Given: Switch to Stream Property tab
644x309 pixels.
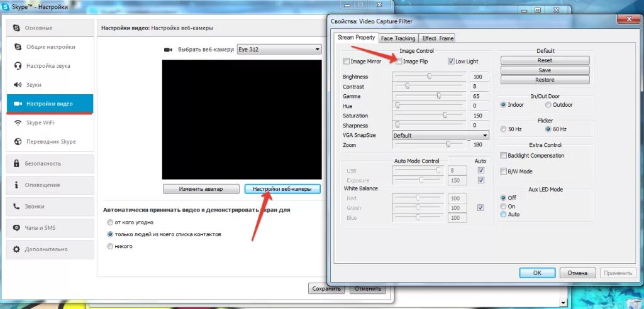Looking at the screenshot, I should [356, 37].
